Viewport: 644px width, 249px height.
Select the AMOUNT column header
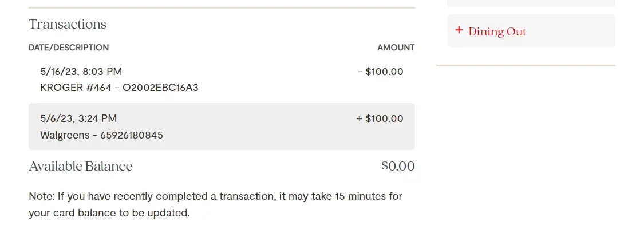pos(396,48)
